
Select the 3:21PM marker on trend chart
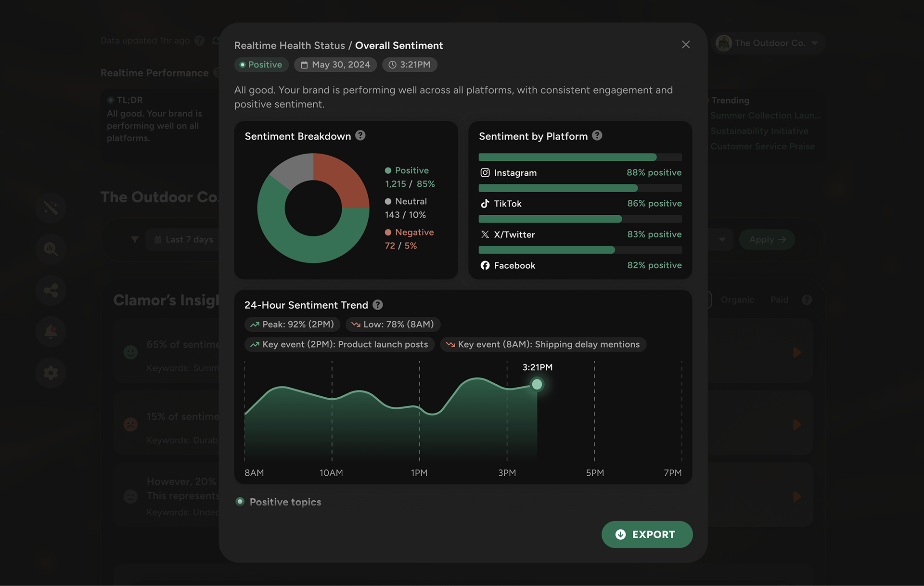click(x=538, y=384)
